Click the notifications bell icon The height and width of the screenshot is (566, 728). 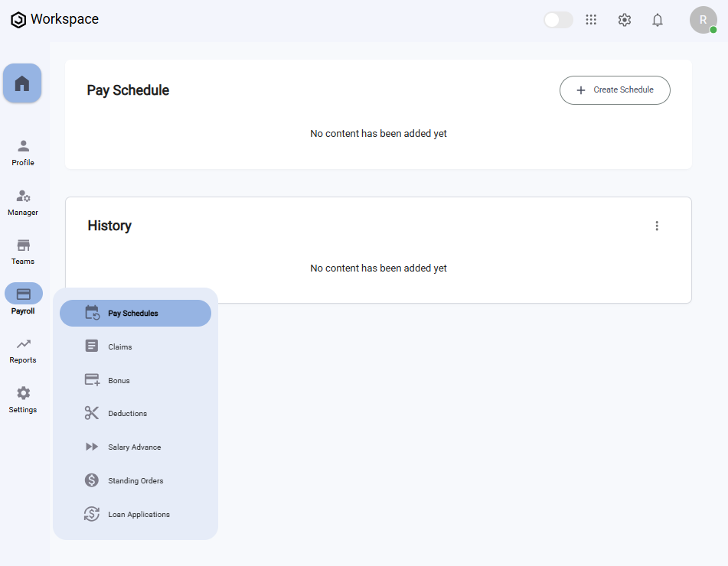[657, 20]
